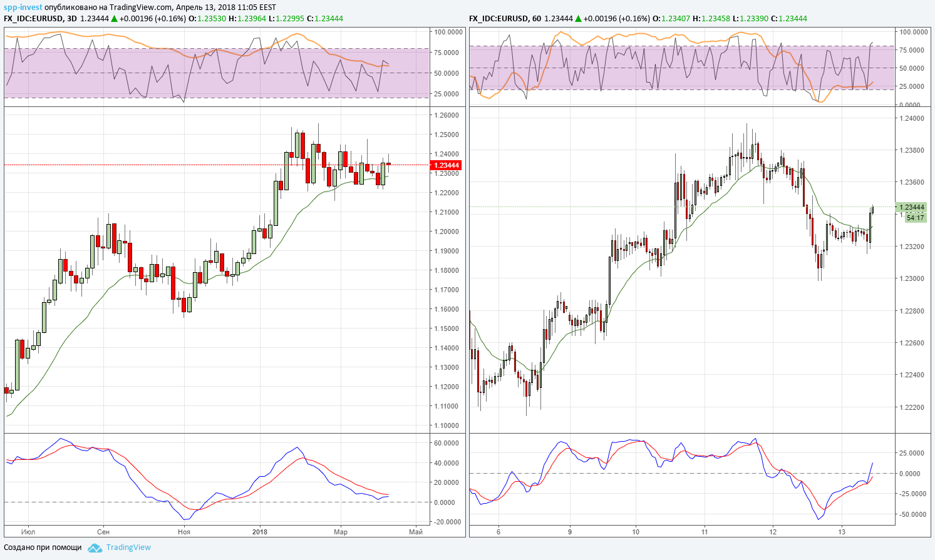
Task: Click the green up-arrow icon in right chart header
Action: tap(578, 19)
